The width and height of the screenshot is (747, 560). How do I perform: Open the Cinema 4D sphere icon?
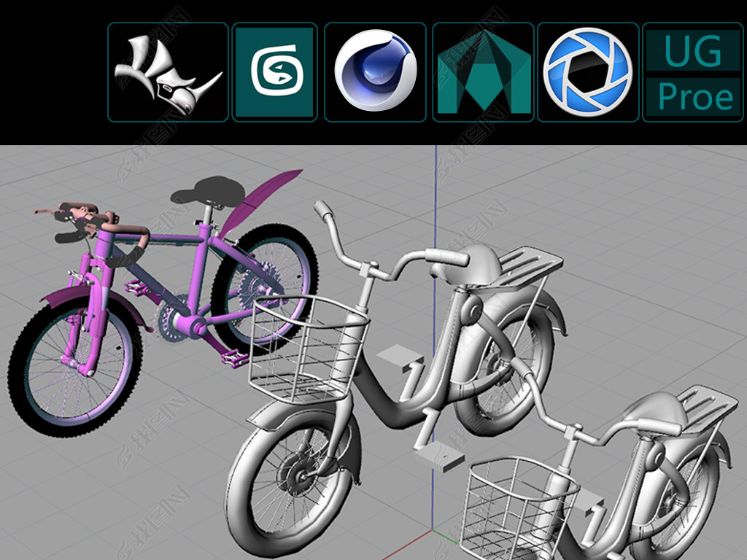click(x=375, y=71)
